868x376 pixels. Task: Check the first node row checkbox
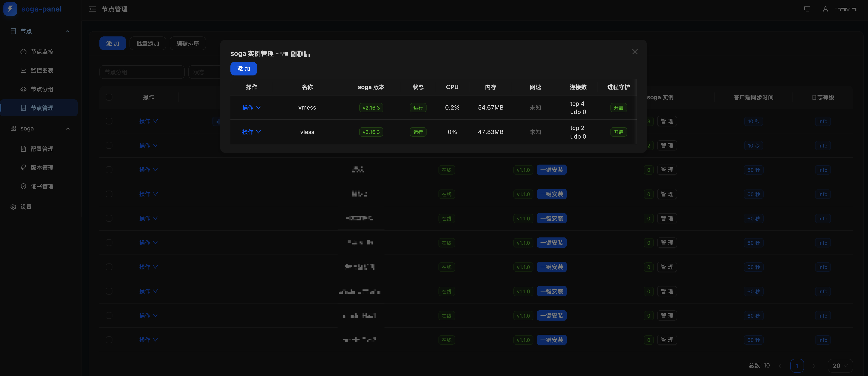point(109,121)
